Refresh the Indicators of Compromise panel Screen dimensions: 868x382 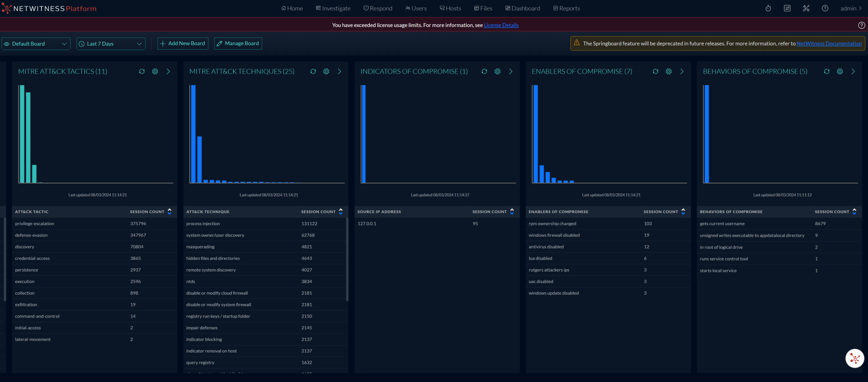click(x=484, y=71)
